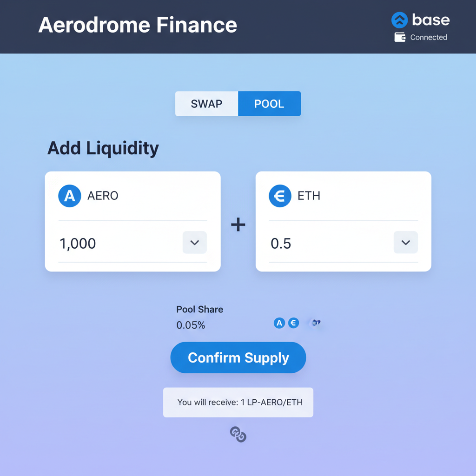
Task: Open the AERO amount dropdown chevron
Action: coord(194,242)
